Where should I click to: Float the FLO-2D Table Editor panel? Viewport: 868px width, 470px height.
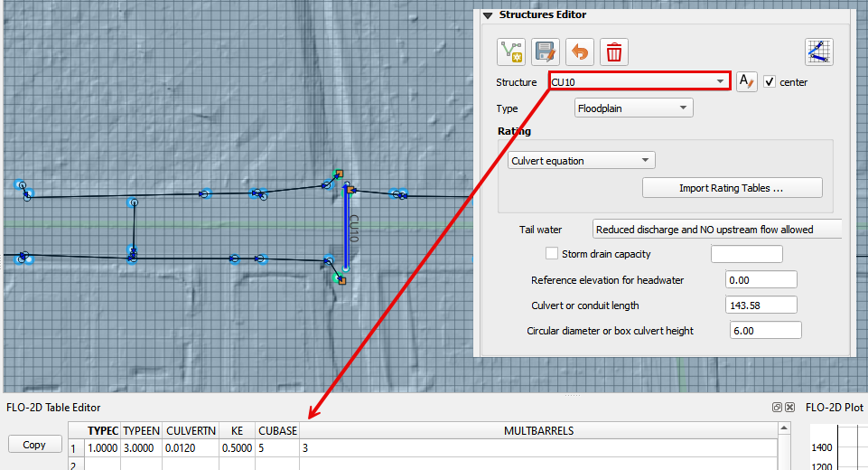coord(777,408)
